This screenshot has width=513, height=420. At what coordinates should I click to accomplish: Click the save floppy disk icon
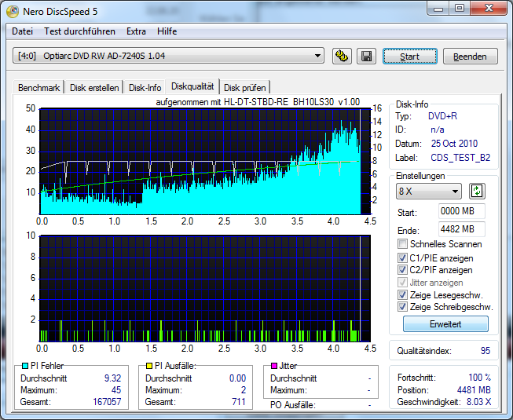[366, 57]
